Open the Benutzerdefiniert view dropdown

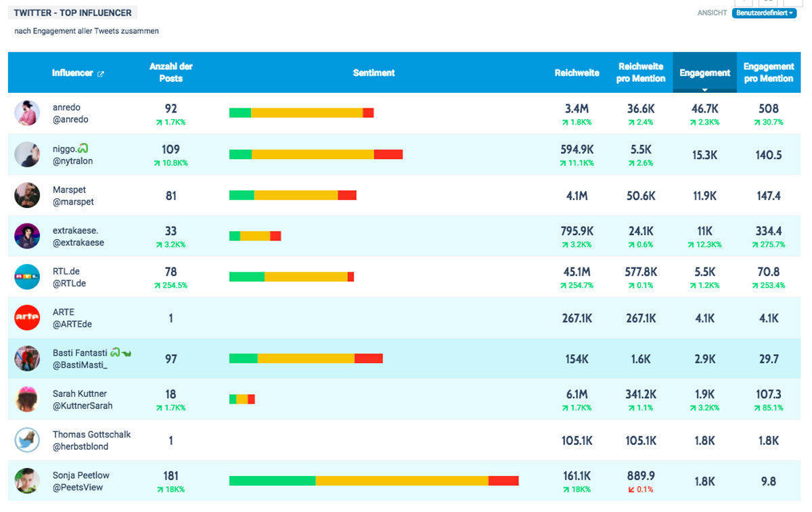coord(764,13)
